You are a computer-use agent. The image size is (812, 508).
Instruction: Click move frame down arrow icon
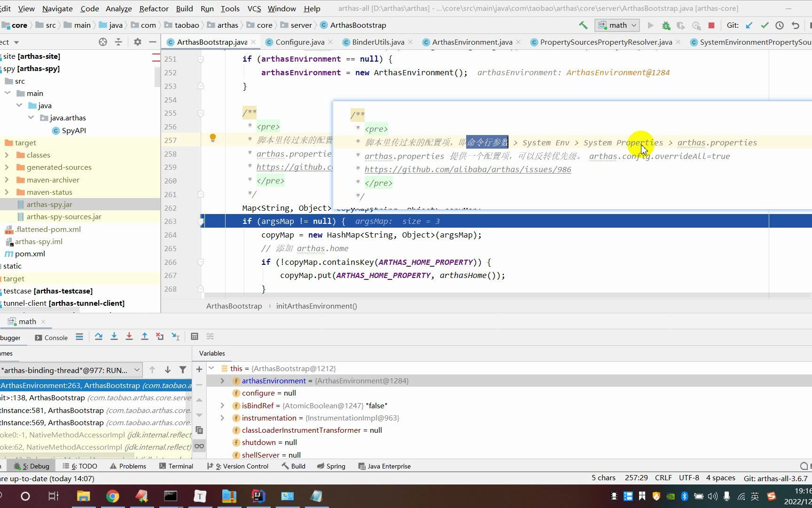tap(168, 370)
